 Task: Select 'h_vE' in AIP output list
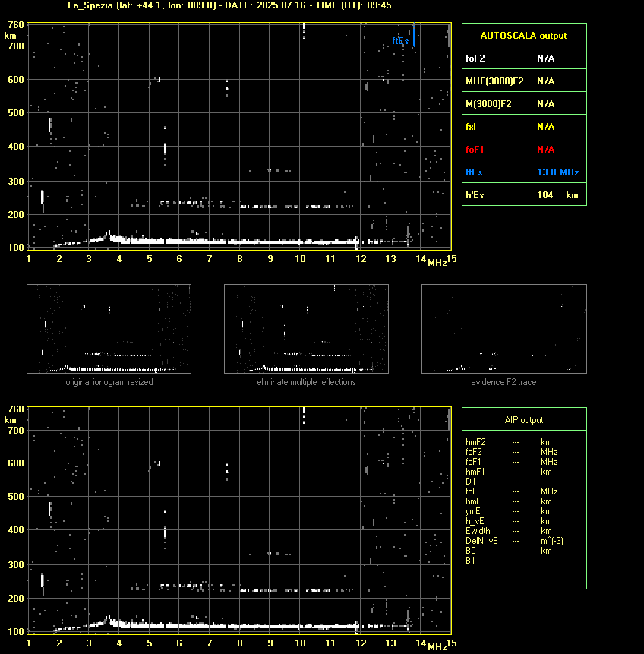(475, 521)
